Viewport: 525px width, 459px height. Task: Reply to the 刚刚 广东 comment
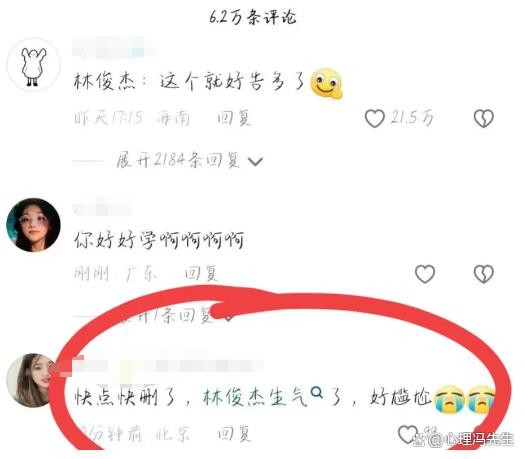click(x=201, y=274)
